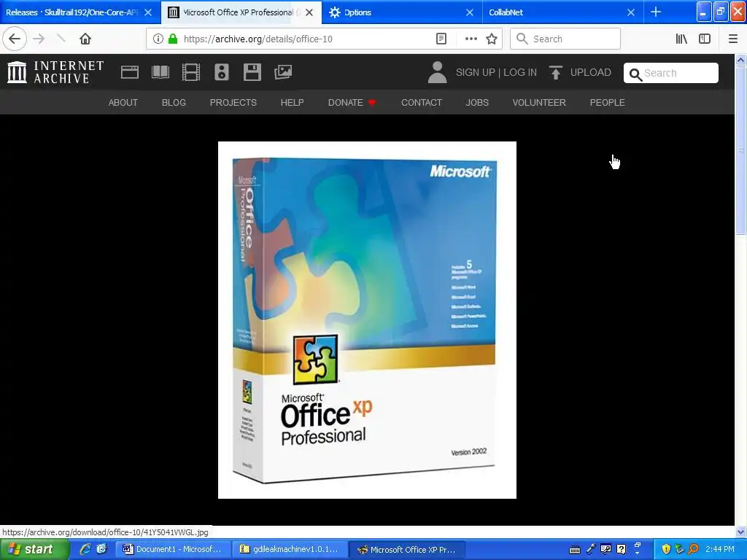This screenshot has width=747, height=560.
Task: Switch to the Releases Skulltrail192 tab
Action: tap(71, 12)
